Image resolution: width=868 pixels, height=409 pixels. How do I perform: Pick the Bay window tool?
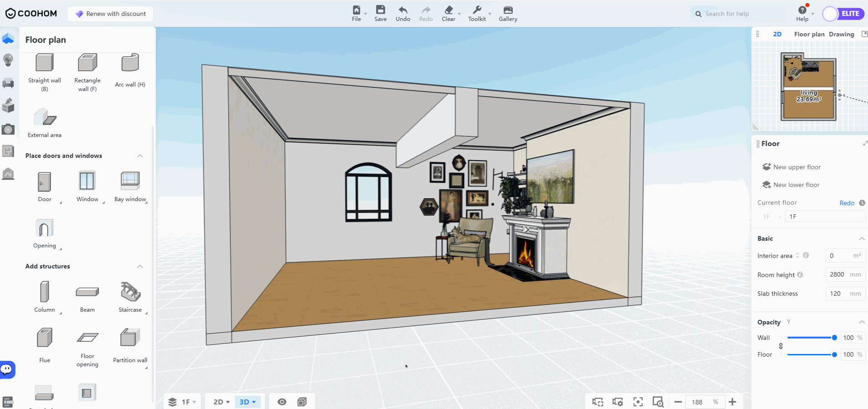coord(130,182)
